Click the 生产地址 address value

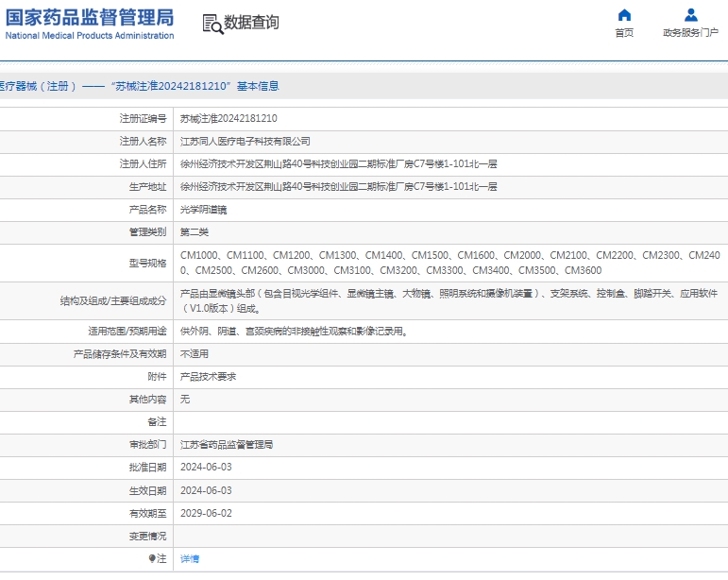click(338, 187)
